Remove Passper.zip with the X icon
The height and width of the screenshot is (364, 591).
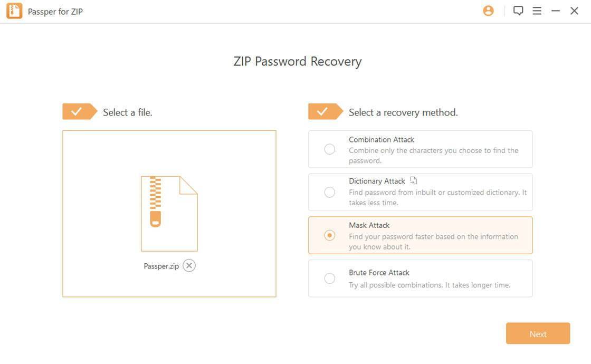[189, 266]
